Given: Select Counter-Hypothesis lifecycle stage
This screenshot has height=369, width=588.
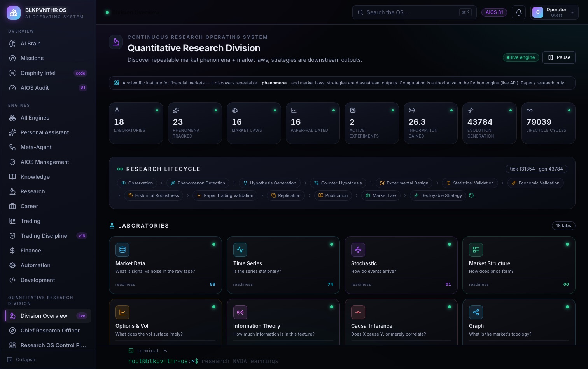Looking at the screenshot, I should (338, 183).
